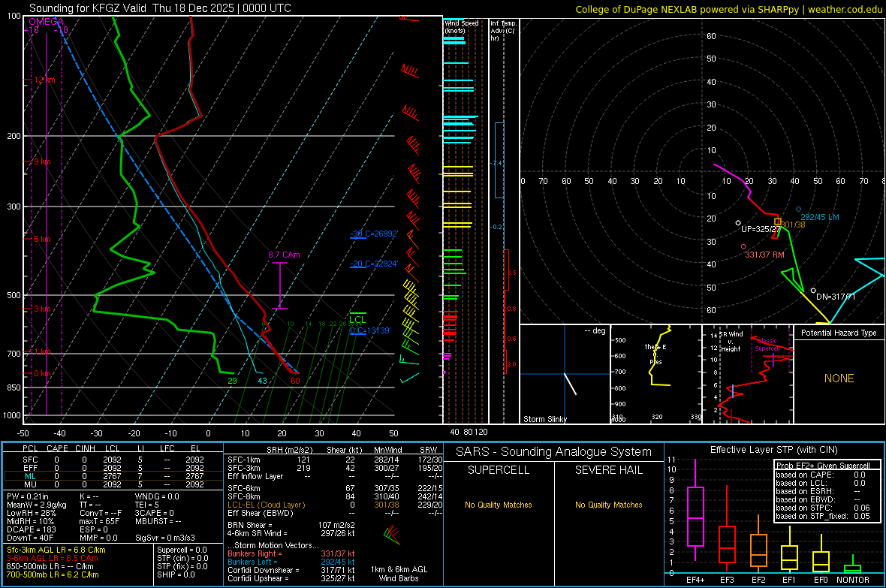Click the red surface temperature value '60'

click(x=295, y=381)
